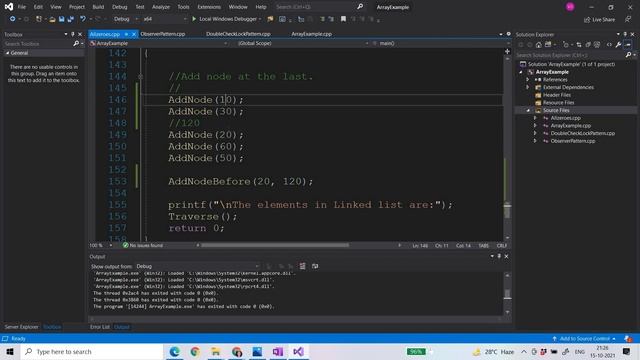Open the 100 % zoom dropdown
This screenshot has height=360, width=640.
[x=101, y=245]
